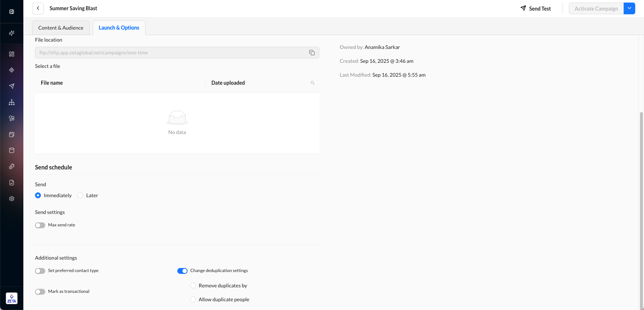The image size is (644, 310).
Task: Choose Remove duplicates by option
Action: pyautogui.click(x=193, y=286)
